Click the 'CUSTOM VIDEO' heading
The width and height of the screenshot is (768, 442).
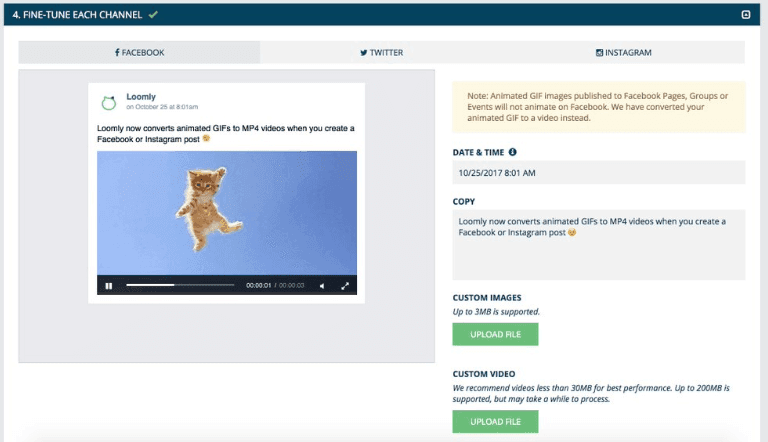coord(484,374)
